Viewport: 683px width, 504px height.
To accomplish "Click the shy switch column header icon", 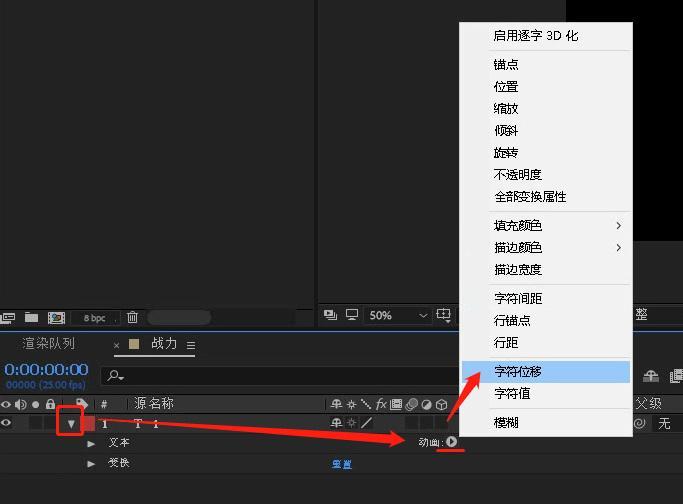I will pyautogui.click(x=336, y=404).
